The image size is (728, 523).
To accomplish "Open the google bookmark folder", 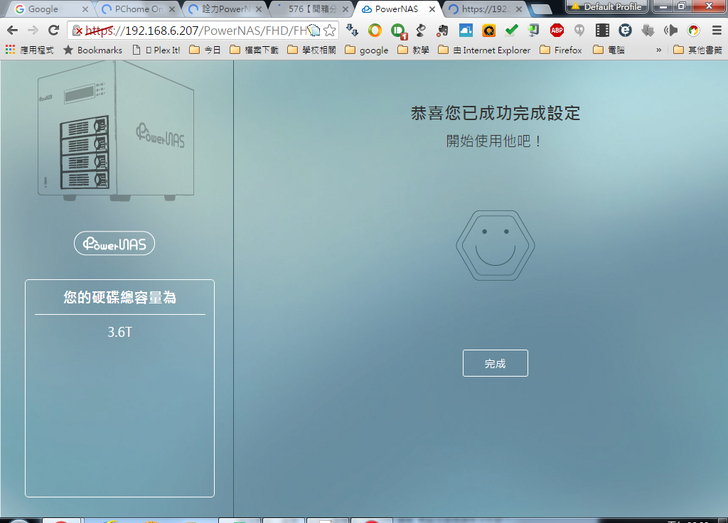I will click(x=366, y=50).
